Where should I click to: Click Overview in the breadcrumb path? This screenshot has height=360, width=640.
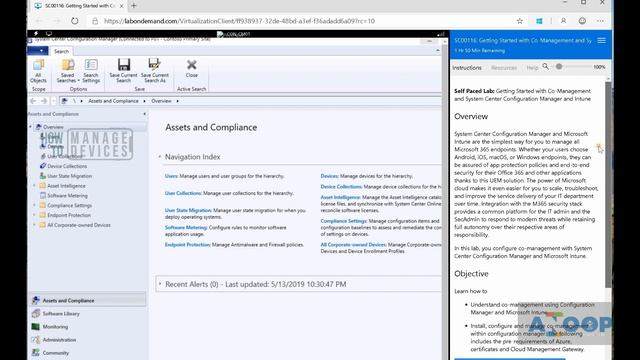coord(161,101)
